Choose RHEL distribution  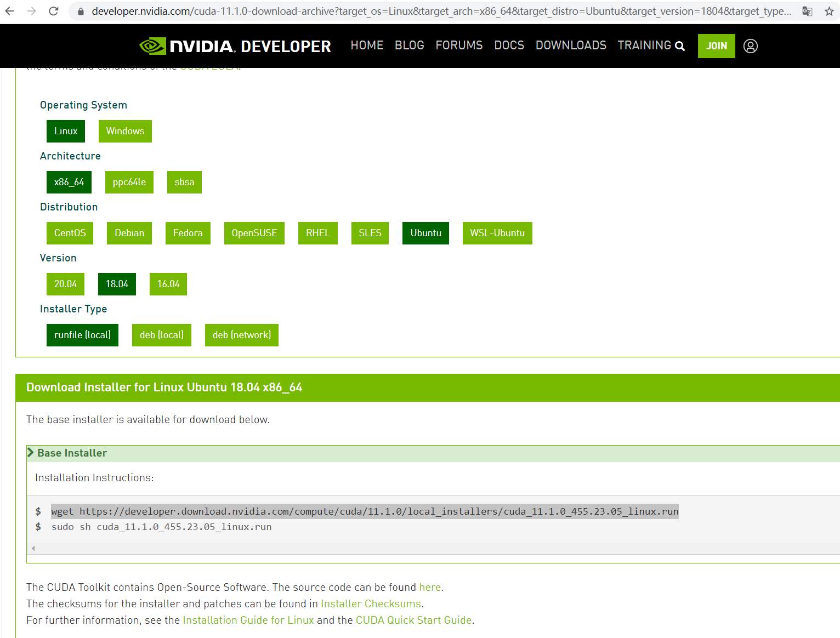point(318,233)
